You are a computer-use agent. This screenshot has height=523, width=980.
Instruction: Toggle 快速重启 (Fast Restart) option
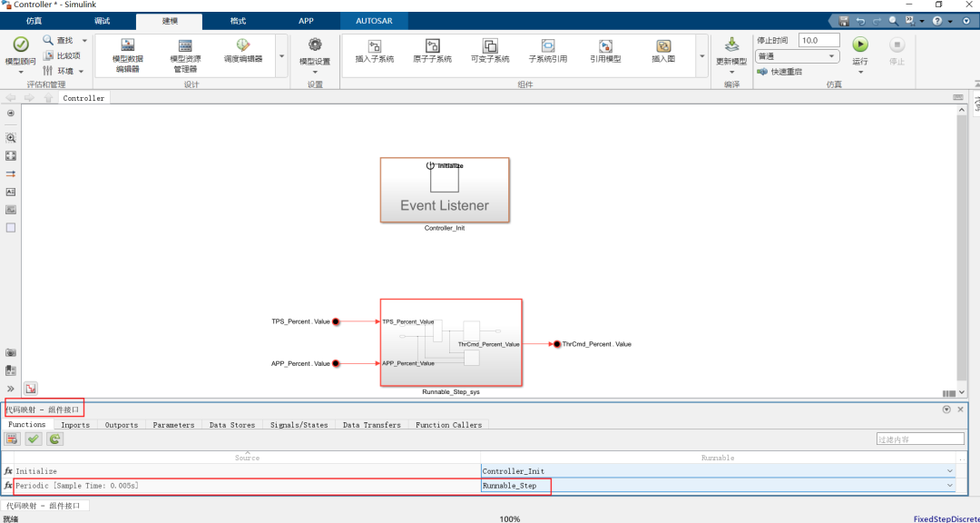pos(786,72)
